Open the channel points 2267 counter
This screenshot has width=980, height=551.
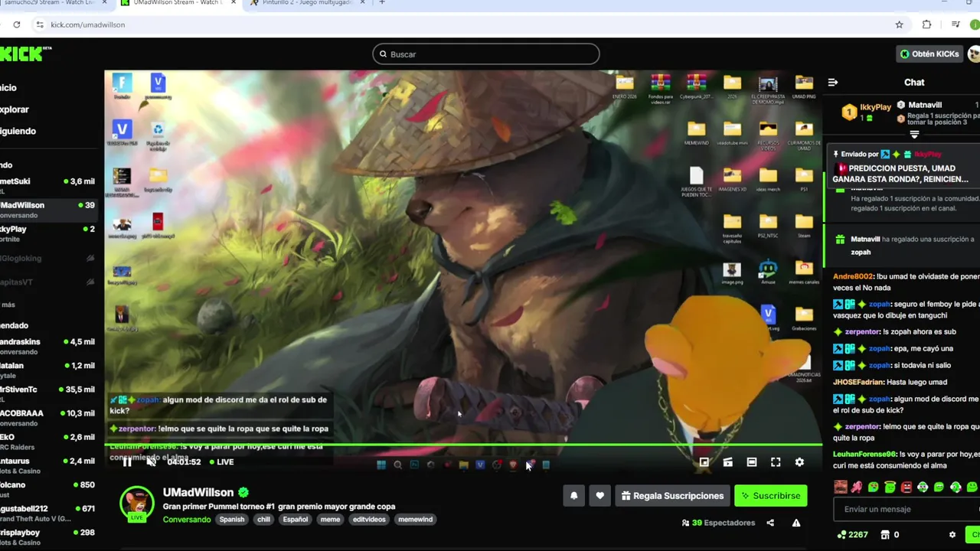click(x=852, y=535)
